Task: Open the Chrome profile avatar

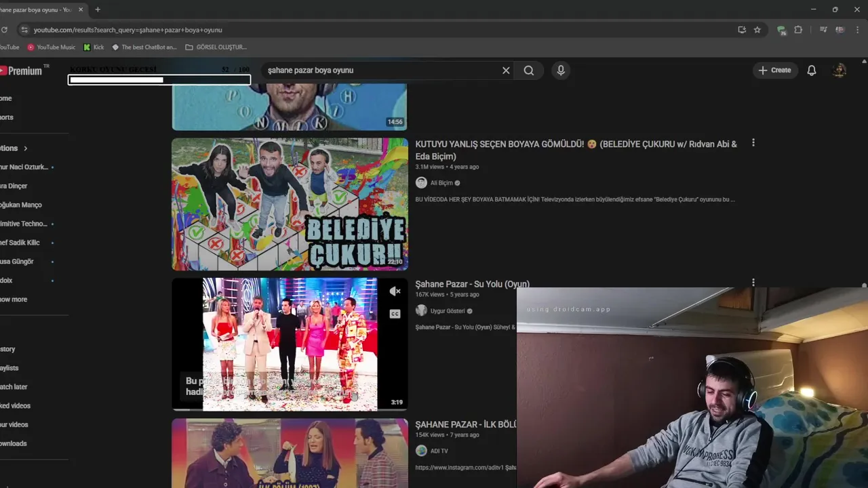Action: click(840, 30)
